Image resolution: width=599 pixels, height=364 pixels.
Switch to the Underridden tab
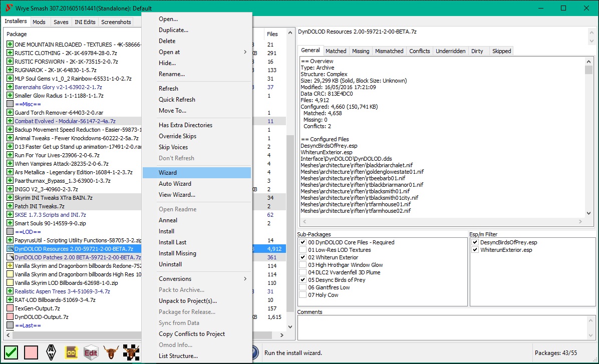450,51
